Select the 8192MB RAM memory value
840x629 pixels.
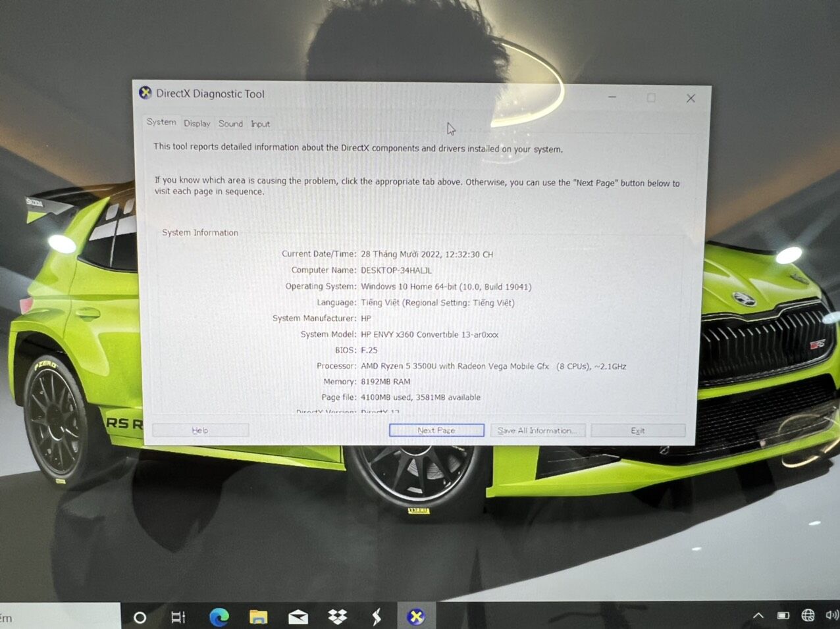click(385, 382)
